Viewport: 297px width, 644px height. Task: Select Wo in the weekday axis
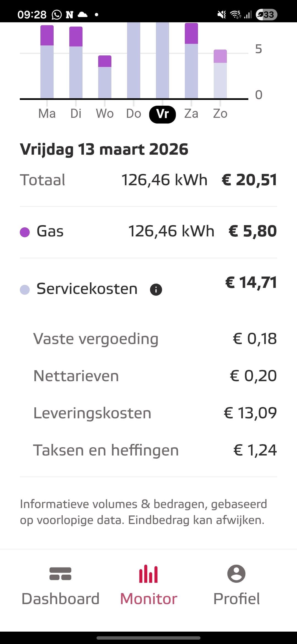[105, 114]
